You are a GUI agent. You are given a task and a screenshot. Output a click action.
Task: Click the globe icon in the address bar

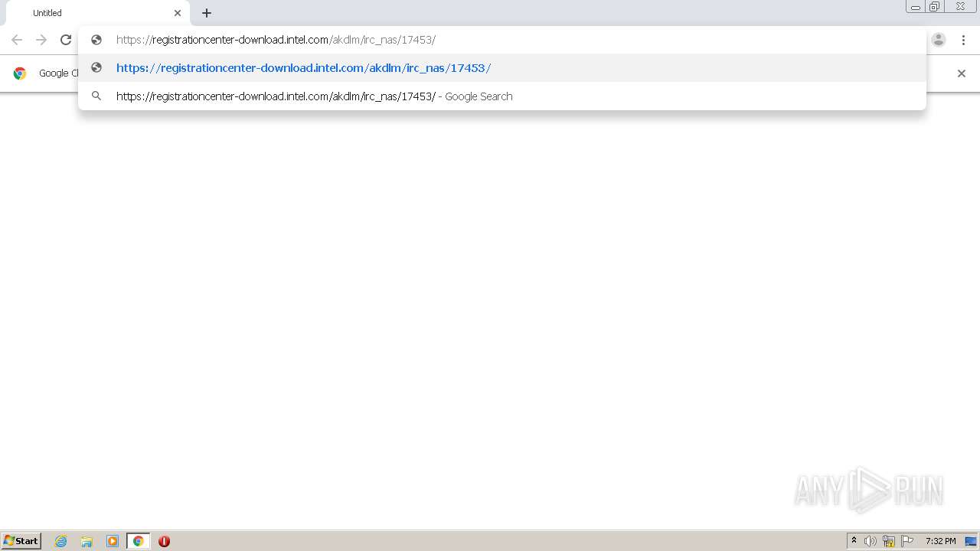(96, 40)
